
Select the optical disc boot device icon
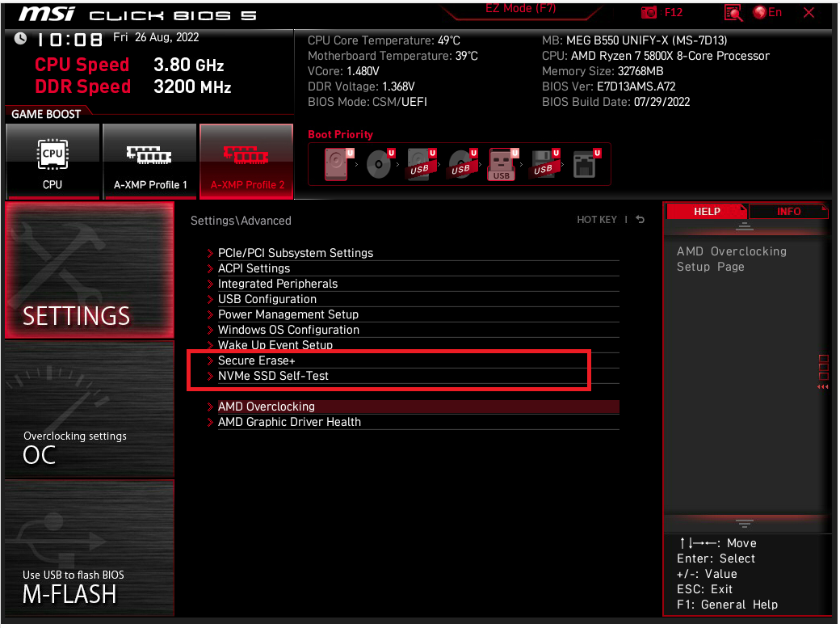[380, 164]
